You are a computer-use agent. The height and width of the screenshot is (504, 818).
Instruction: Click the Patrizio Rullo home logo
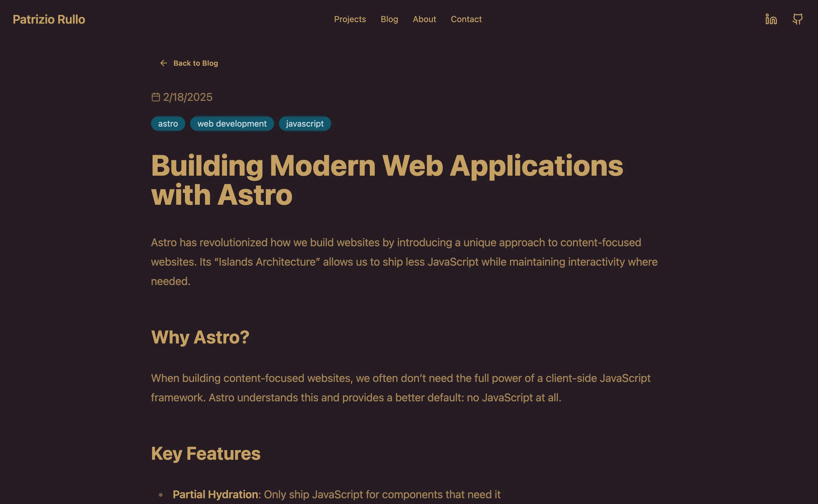pos(49,19)
